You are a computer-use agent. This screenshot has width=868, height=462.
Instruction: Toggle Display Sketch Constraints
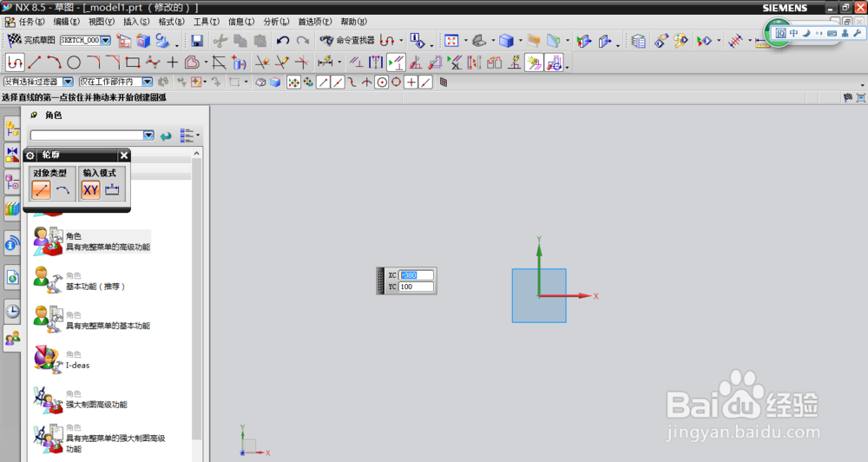point(396,63)
